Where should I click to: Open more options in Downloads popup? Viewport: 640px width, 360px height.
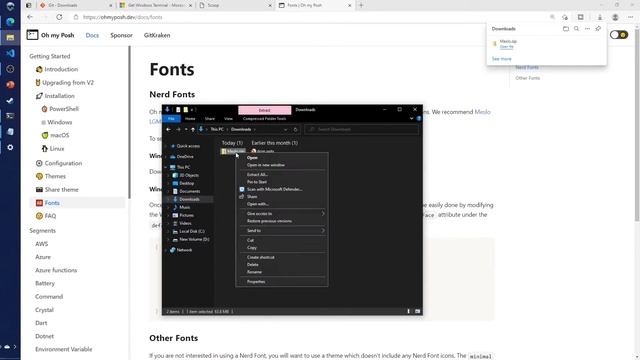(x=587, y=29)
